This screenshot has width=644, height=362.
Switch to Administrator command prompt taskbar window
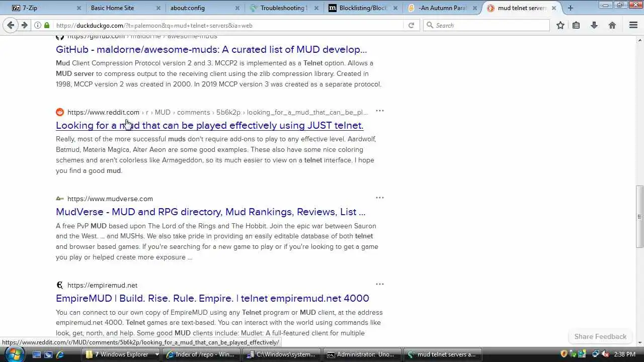361,354
